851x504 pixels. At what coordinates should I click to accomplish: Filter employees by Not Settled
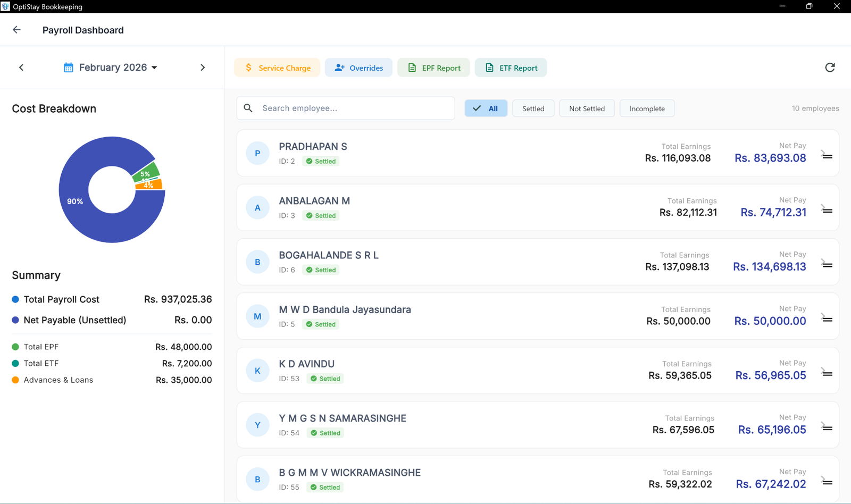(587, 108)
